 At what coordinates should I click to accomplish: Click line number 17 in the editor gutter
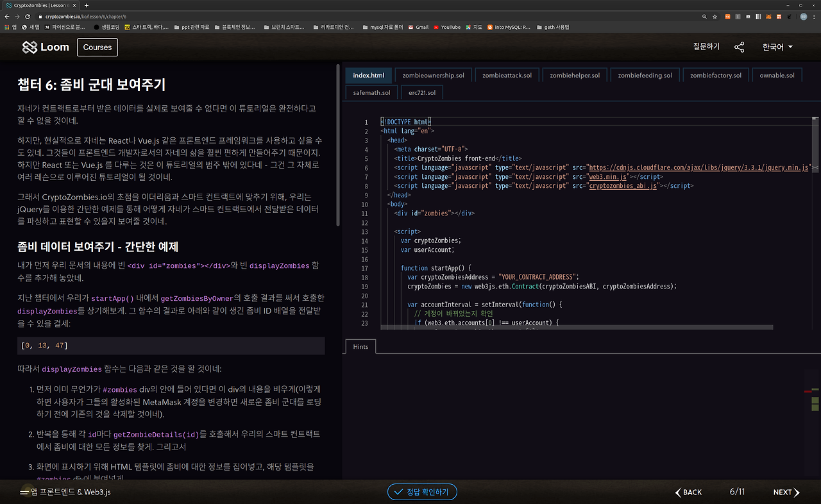(x=365, y=268)
